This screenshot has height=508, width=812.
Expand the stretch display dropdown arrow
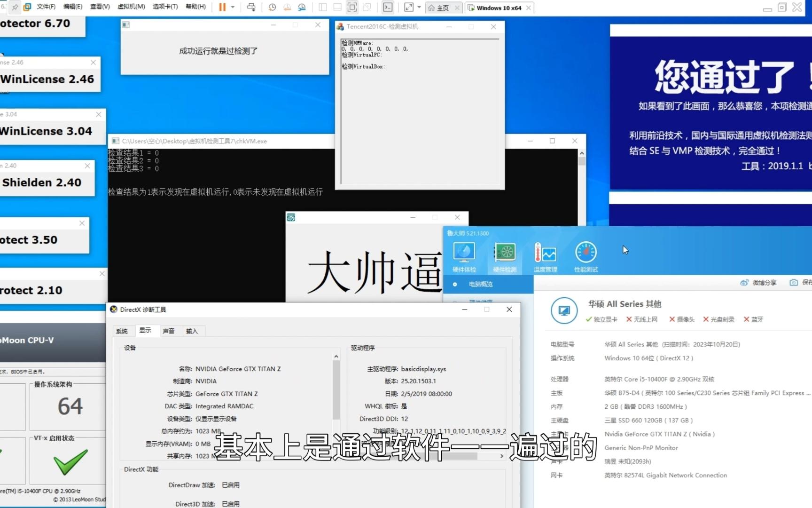click(x=419, y=7)
